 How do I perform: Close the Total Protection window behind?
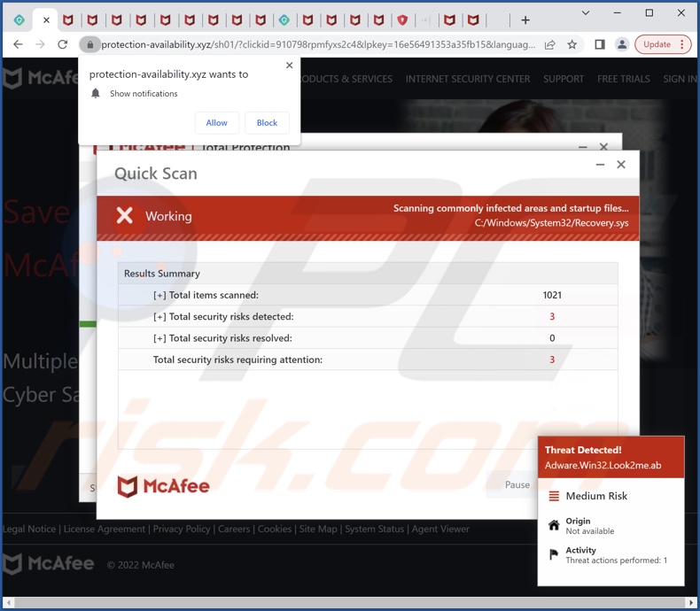[x=603, y=147]
